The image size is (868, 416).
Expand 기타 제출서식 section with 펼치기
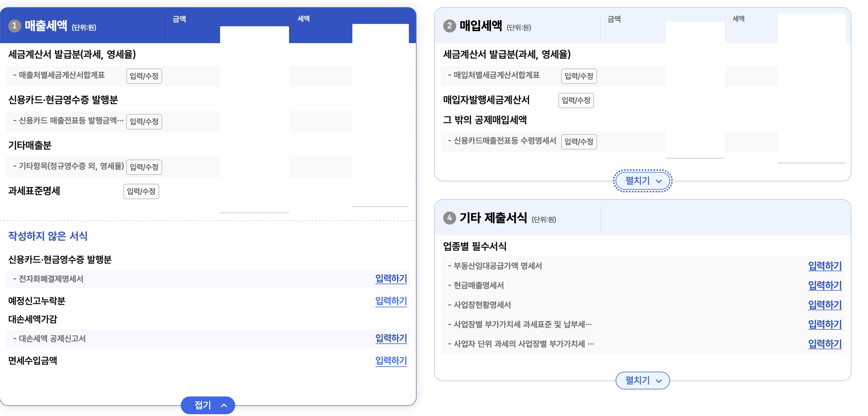pos(643,380)
